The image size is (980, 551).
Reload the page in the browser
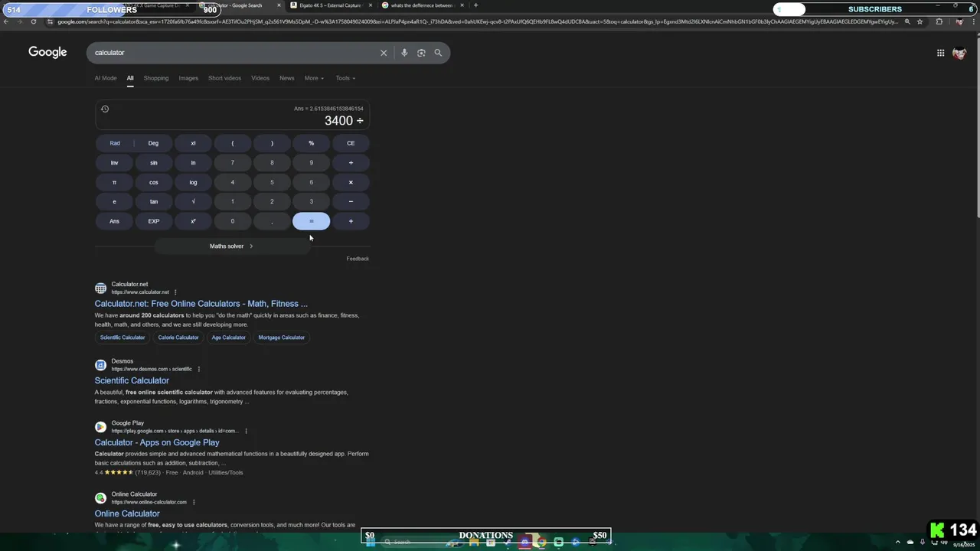point(33,21)
